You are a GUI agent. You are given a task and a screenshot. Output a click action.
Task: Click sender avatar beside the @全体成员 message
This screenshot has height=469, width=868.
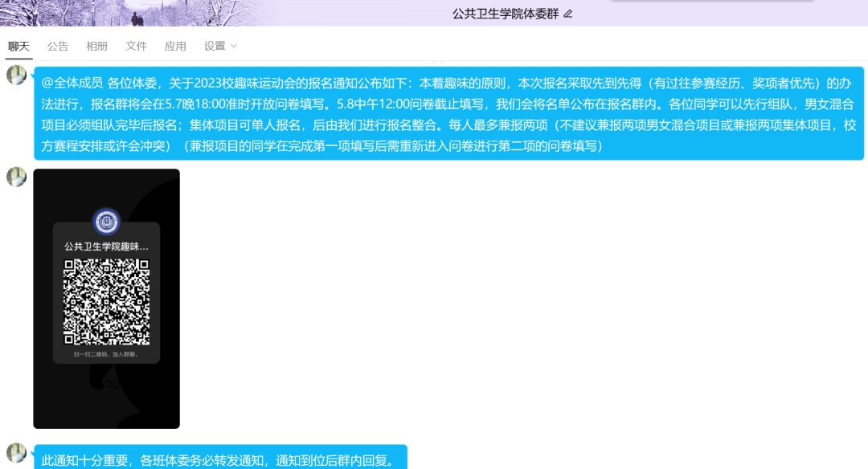tap(17, 75)
